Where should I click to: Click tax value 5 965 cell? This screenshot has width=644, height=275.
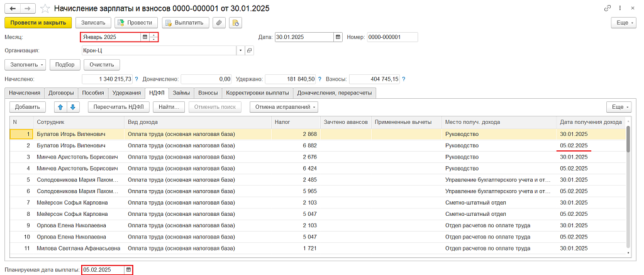pyautogui.click(x=296, y=191)
